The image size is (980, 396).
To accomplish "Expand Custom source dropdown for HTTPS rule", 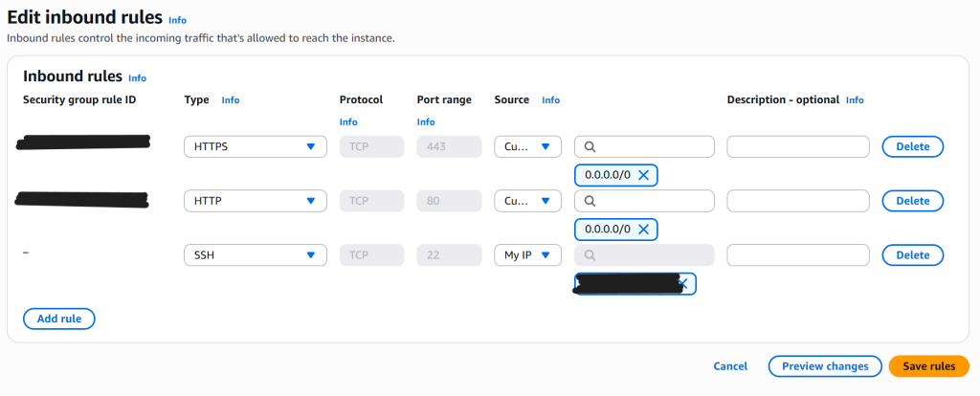I will 527,147.
